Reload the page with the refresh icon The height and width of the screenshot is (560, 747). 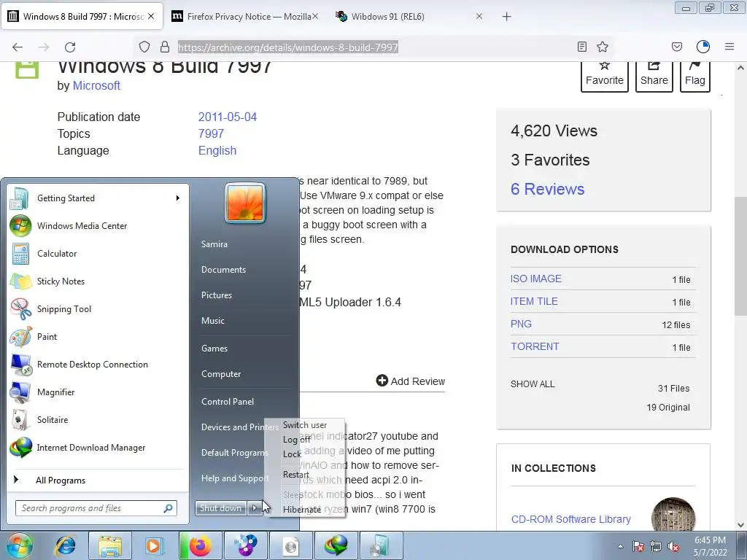pyautogui.click(x=70, y=47)
